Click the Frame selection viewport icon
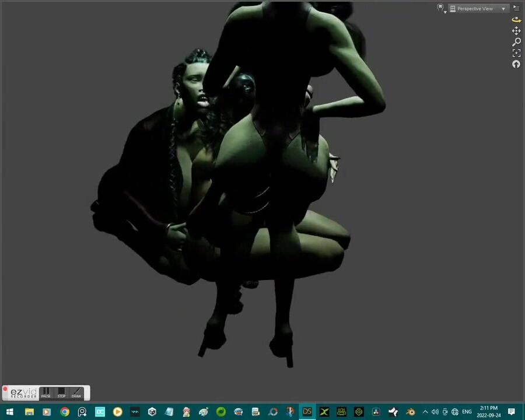The image size is (525, 420). pyautogui.click(x=516, y=53)
